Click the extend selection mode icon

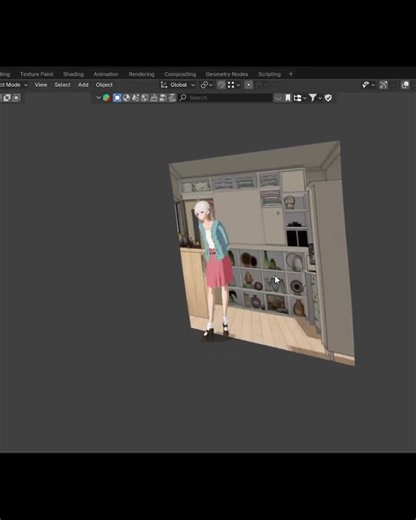click(7, 98)
